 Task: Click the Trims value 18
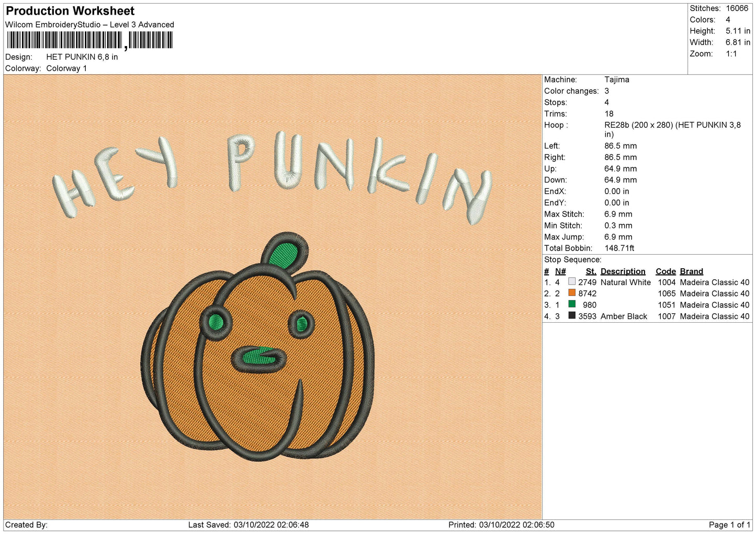pyautogui.click(x=609, y=113)
